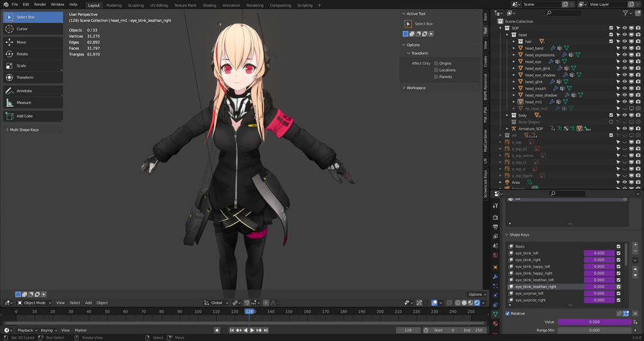The height and width of the screenshot is (341, 644).
Task: Switch to the UV Editing workspace tab
Action: point(159,5)
